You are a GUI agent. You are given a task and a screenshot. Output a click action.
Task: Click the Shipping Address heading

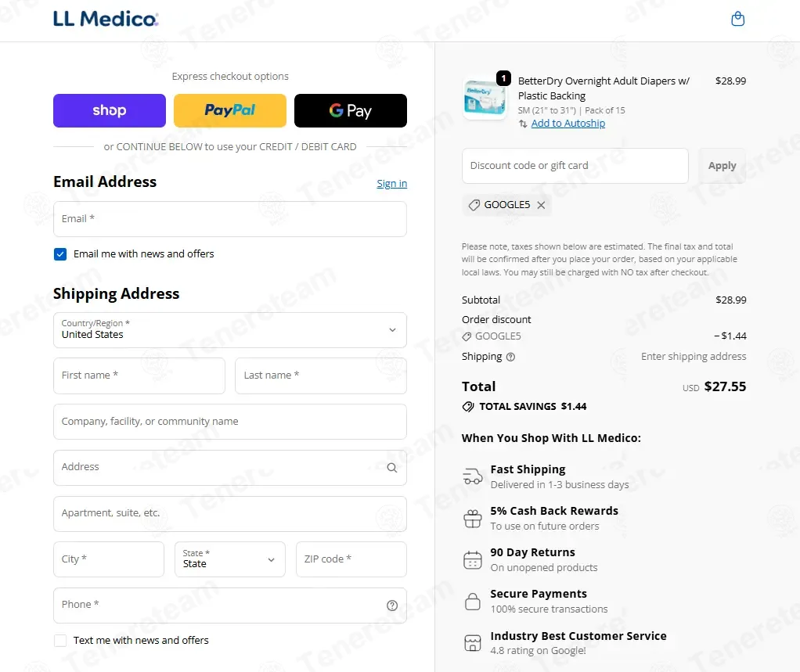coord(117,293)
